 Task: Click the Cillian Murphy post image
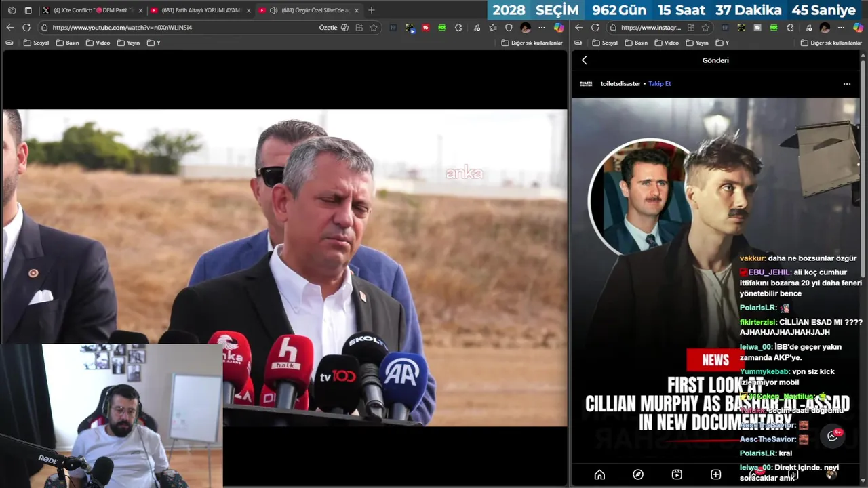715,280
